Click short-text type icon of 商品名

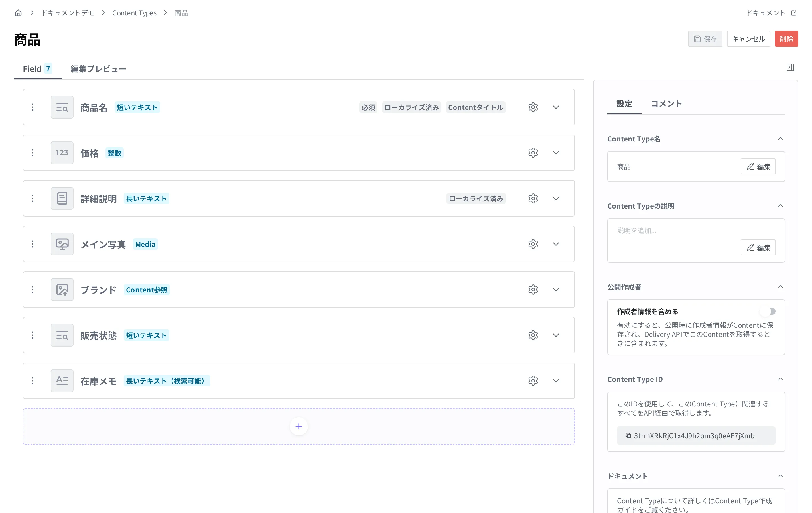(x=62, y=107)
